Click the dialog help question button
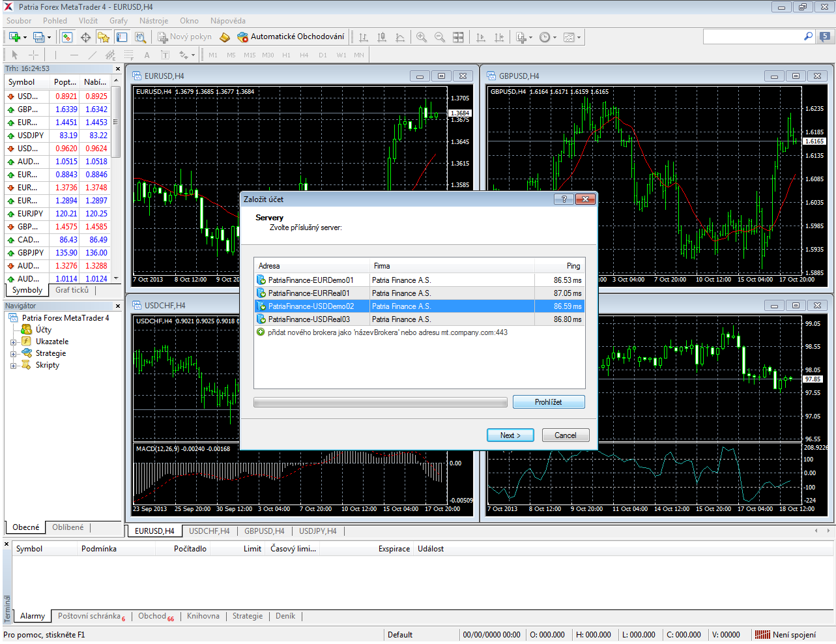 click(x=564, y=199)
